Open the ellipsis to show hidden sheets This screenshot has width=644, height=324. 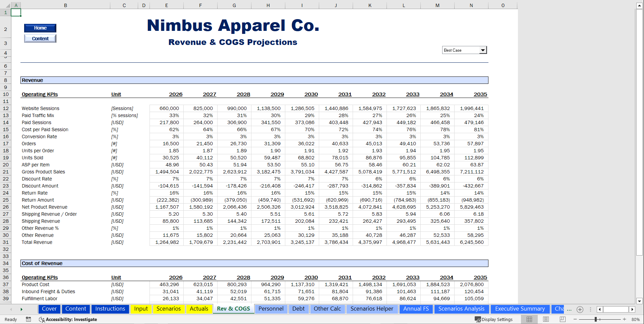coord(569,310)
